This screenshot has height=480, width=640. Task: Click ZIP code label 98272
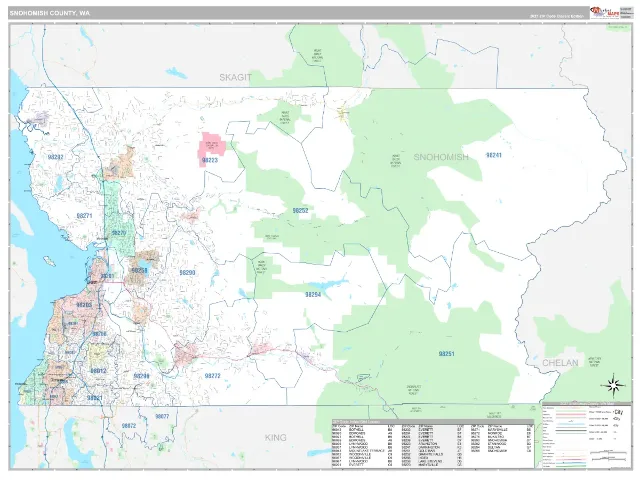[212, 376]
